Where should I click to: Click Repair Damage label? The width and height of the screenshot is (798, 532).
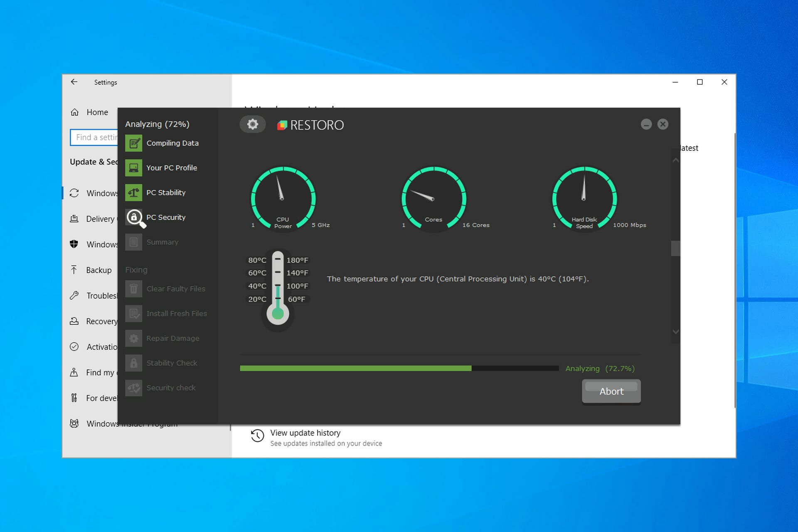coord(173,338)
